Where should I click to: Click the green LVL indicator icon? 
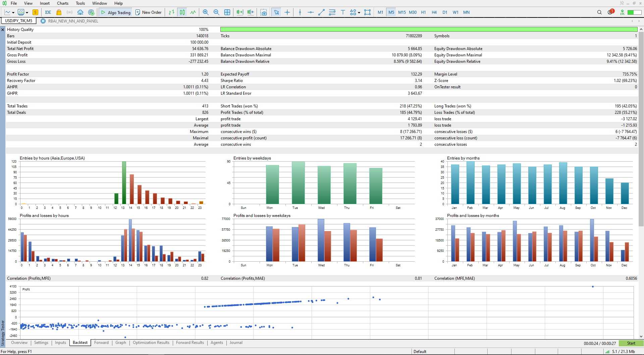tap(622, 12)
